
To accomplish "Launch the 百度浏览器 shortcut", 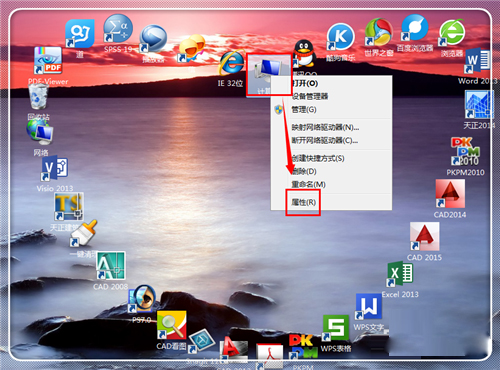I will (x=415, y=28).
